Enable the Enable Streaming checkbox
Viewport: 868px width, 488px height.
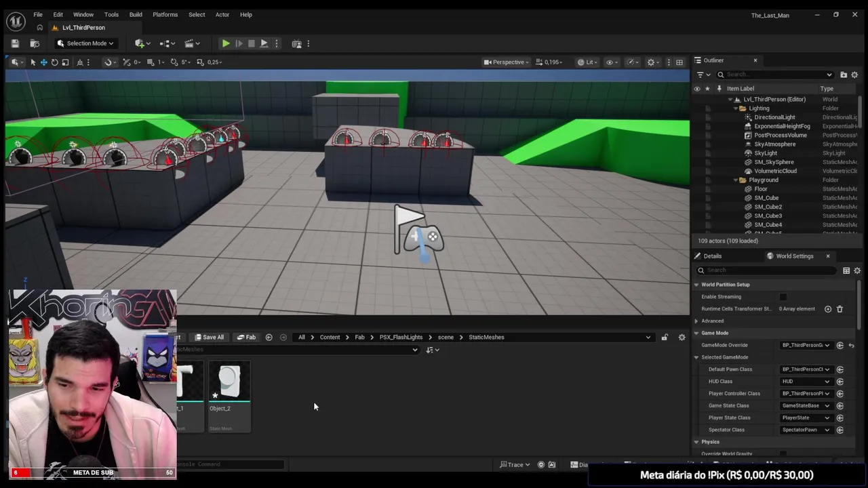[x=783, y=297]
